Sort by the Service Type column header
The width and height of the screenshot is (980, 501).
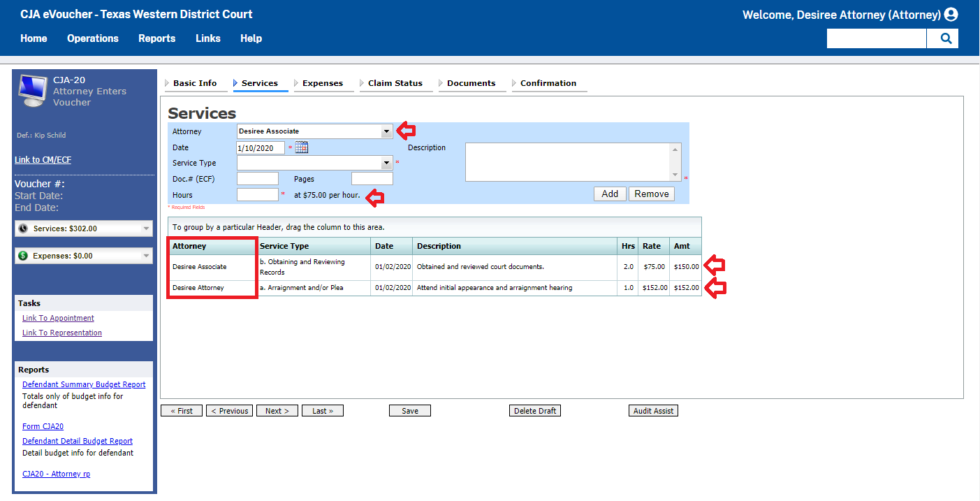click(284, 246)
